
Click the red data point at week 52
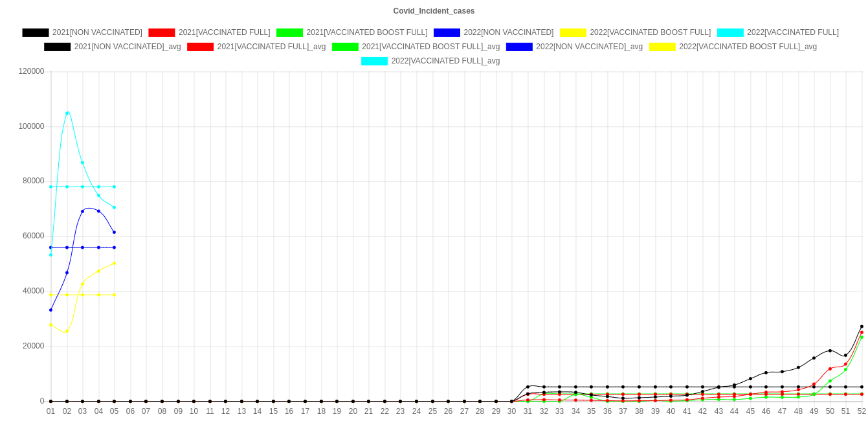[862, 332]
